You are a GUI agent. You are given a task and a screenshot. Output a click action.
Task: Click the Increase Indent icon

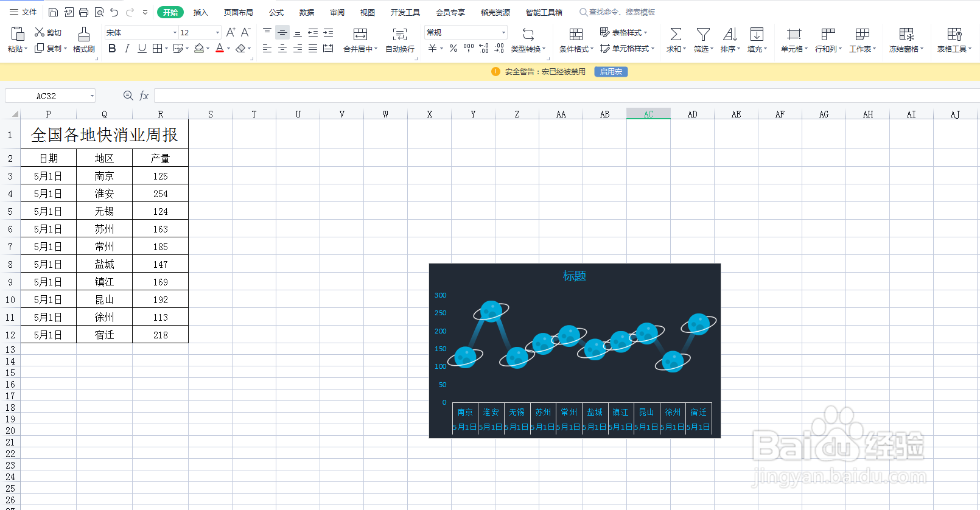click(x=328, y=32)
